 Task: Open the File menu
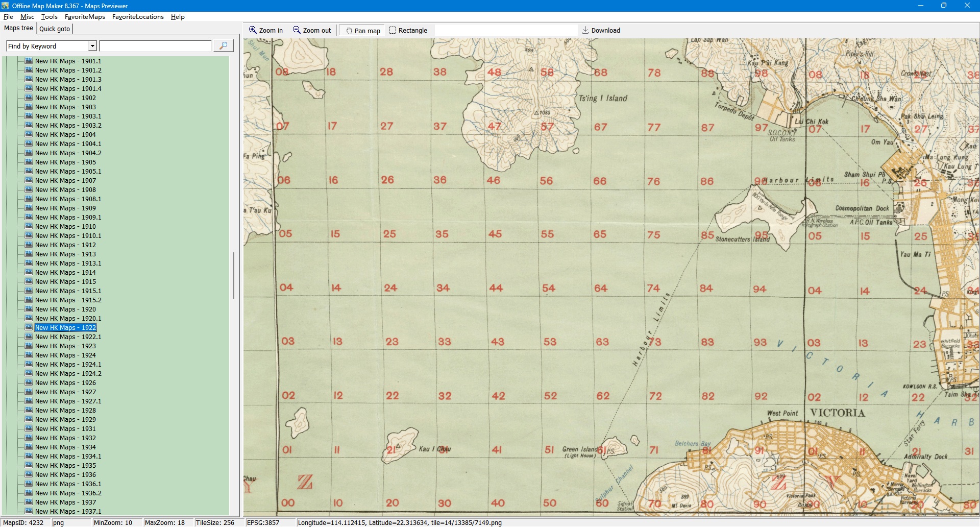click(8, 16)
